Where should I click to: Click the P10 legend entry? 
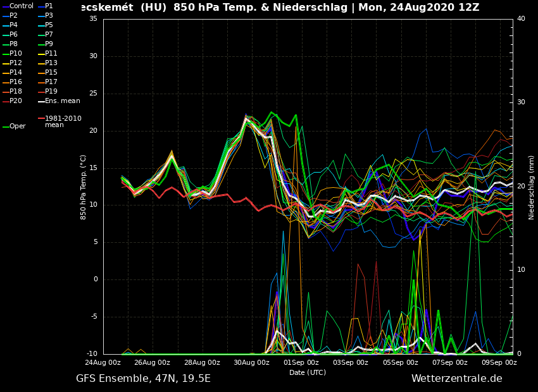pos(16,54)
